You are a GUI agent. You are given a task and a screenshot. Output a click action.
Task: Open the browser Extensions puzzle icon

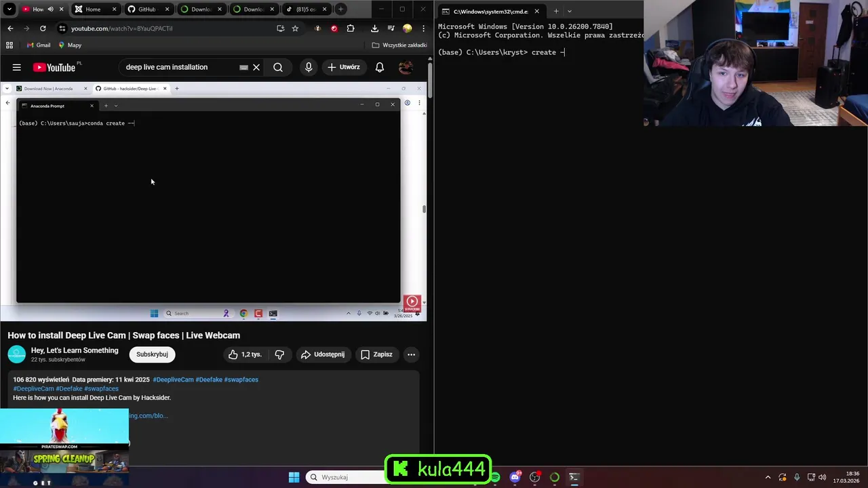click(351, 28)
